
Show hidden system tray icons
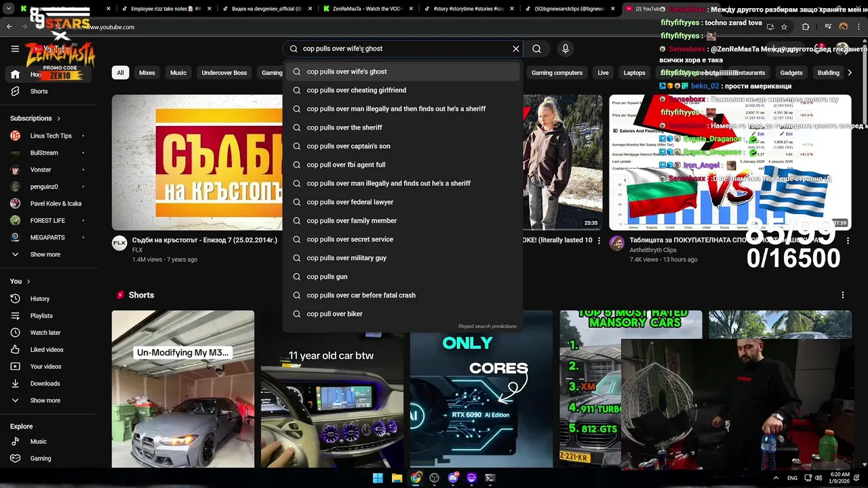[776, 478]
